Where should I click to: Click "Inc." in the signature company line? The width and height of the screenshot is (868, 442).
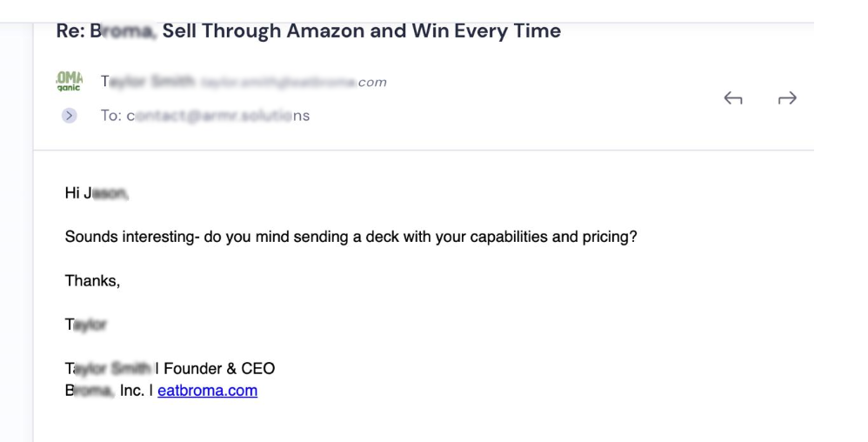coord(131,391)
